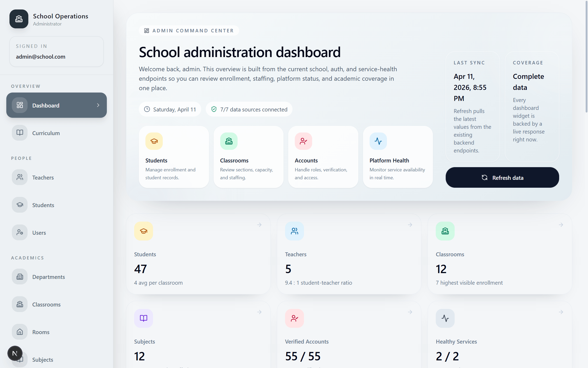Click the Subjects stat card book icon
Viewport: 588px width, 368px height.
pyautogui.click(x=144, y=318)
